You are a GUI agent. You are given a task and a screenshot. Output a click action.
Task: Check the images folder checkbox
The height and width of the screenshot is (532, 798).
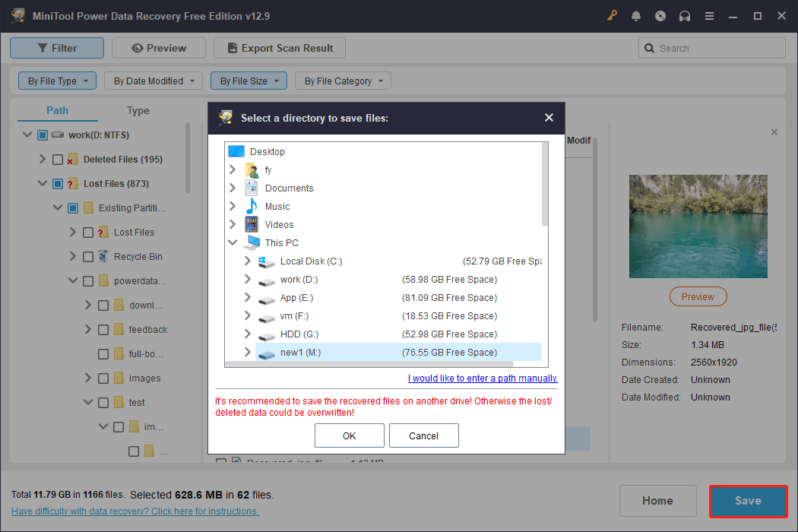[103, 378]
